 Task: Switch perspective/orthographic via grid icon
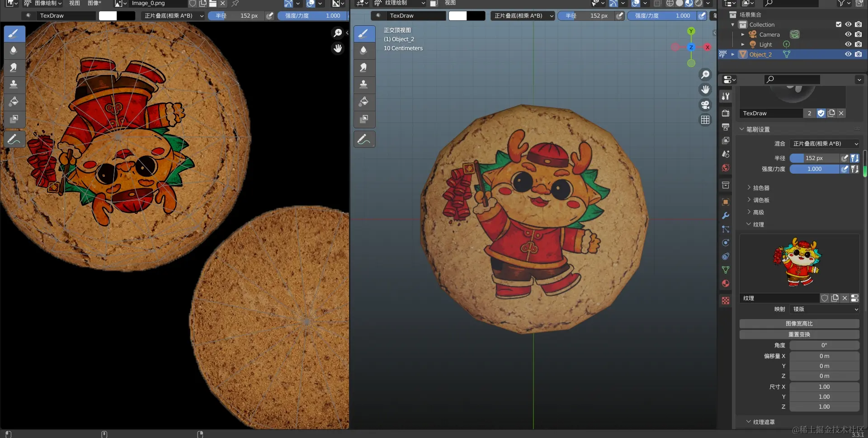point(705,120)
